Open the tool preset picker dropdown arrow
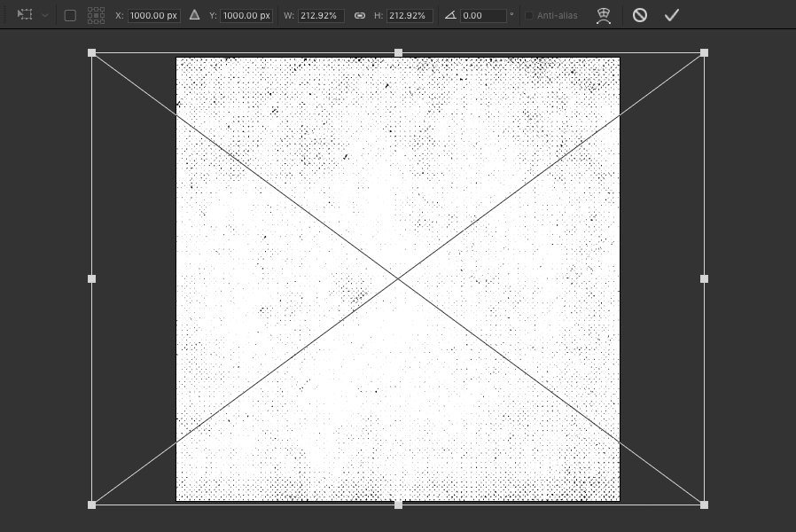 45,15
